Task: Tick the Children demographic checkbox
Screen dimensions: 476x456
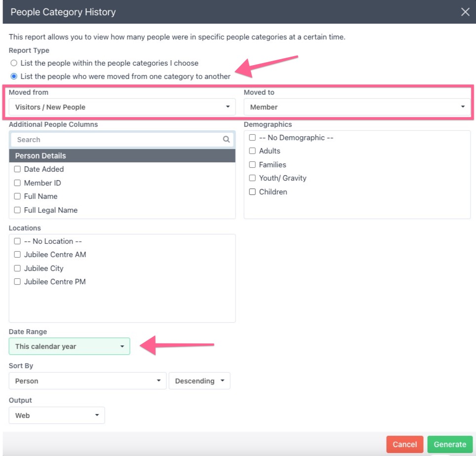Action: (252, 192)
